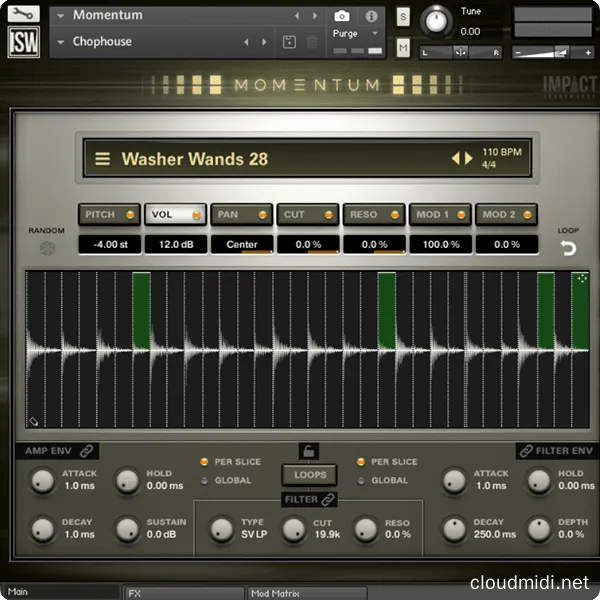Decrease volume with the minus icon
600x600 pixels.
point(518,52)
